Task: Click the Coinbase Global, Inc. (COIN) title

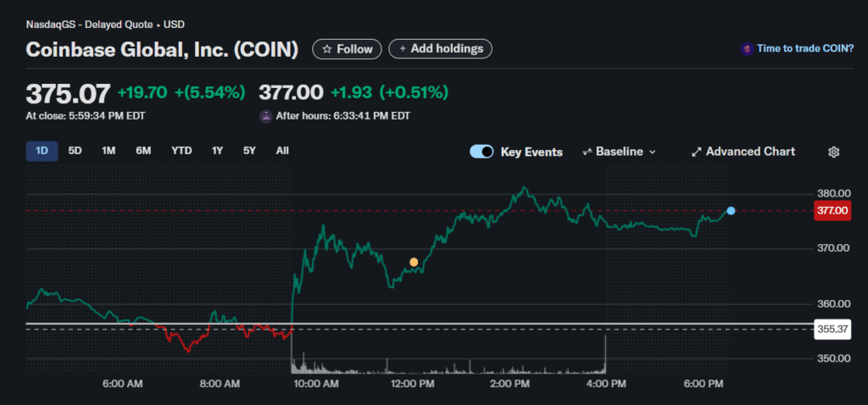Action: [162, 50]
